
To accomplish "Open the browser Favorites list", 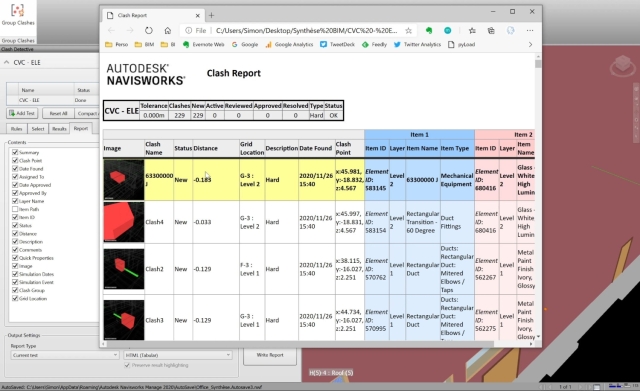I will coord(472,31).
